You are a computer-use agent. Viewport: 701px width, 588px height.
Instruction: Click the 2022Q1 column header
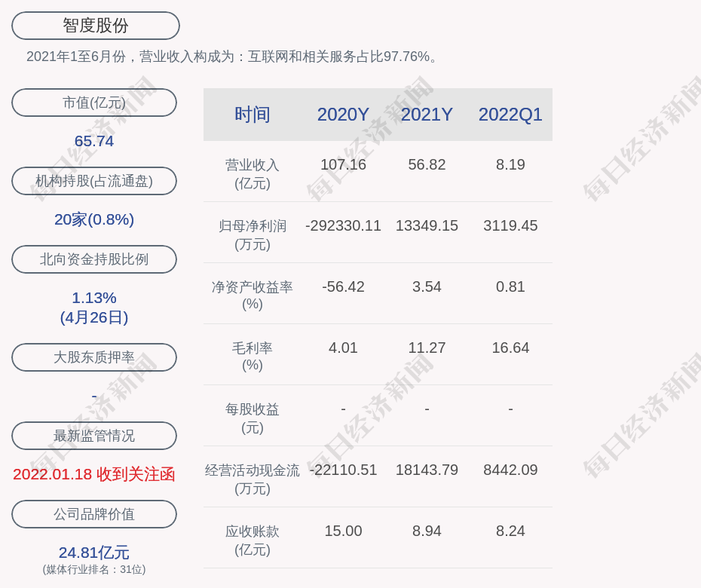click(510, 115)
